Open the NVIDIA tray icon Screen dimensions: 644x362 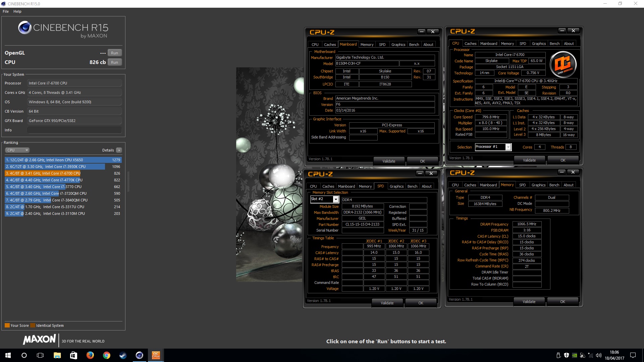pyautogui.click(x=575, y=355)
